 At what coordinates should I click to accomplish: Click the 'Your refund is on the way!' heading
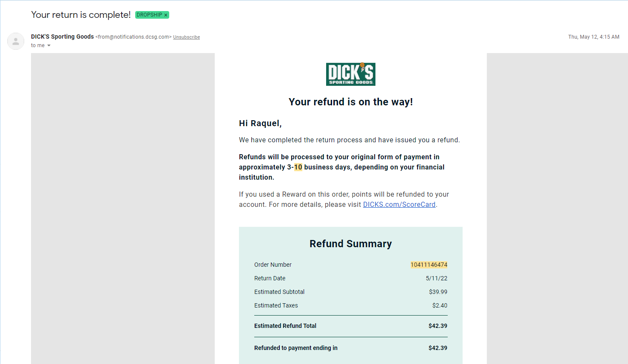point(351,102)
